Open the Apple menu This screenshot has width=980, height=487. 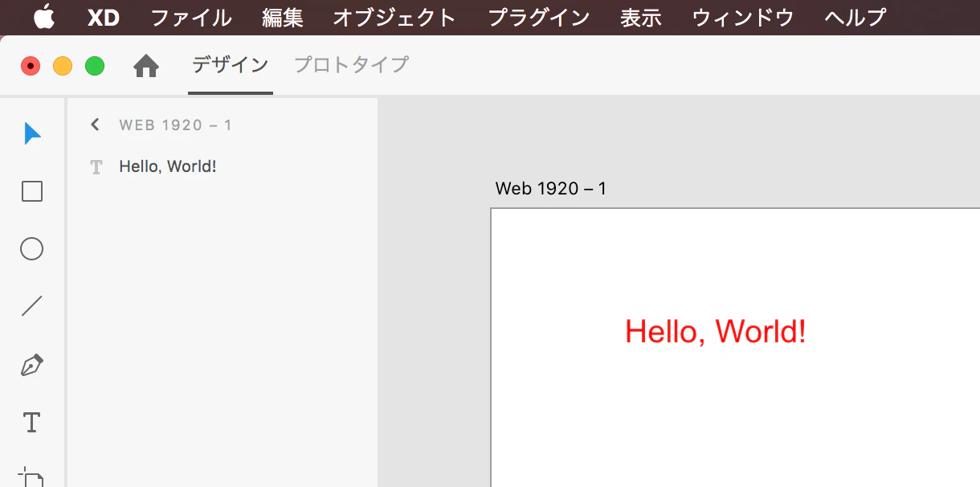point(45,17)
